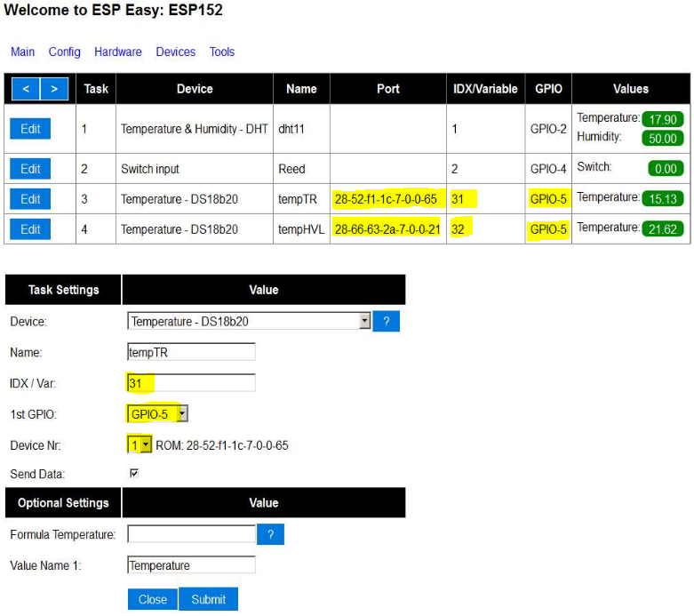Expand the 1st GPIO dropdown

157,413
